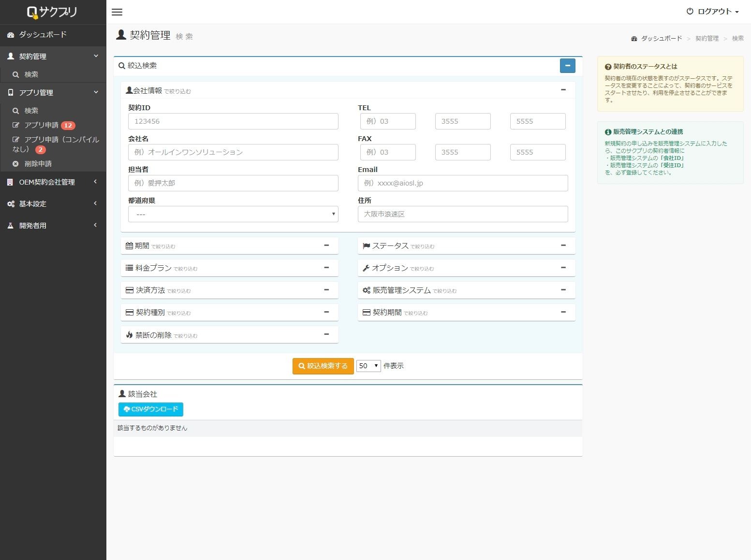Open the ログアウト dropdown

(713, 12)
